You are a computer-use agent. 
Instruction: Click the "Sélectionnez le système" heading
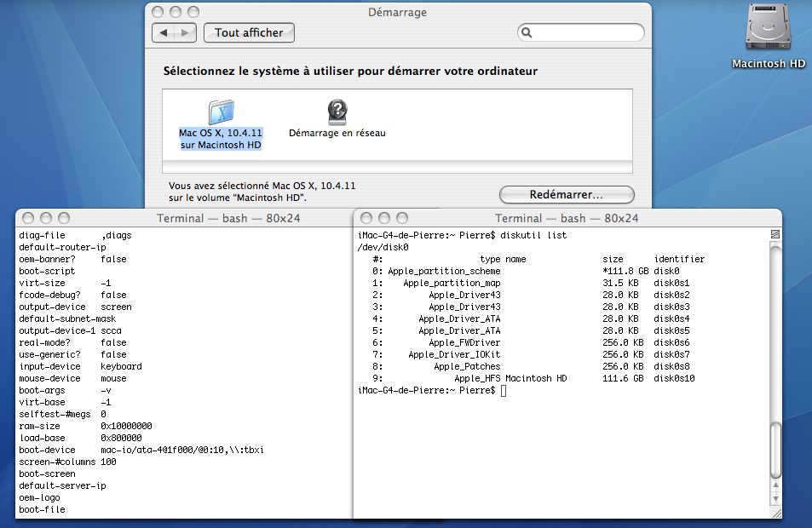[350, 71]
